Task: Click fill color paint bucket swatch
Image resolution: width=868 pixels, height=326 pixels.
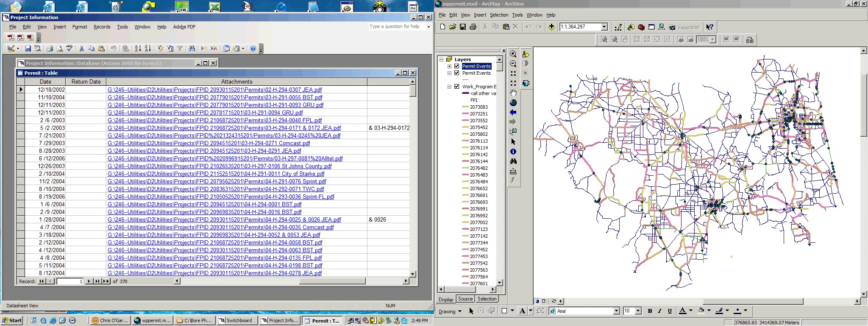Action: (701, 311)
